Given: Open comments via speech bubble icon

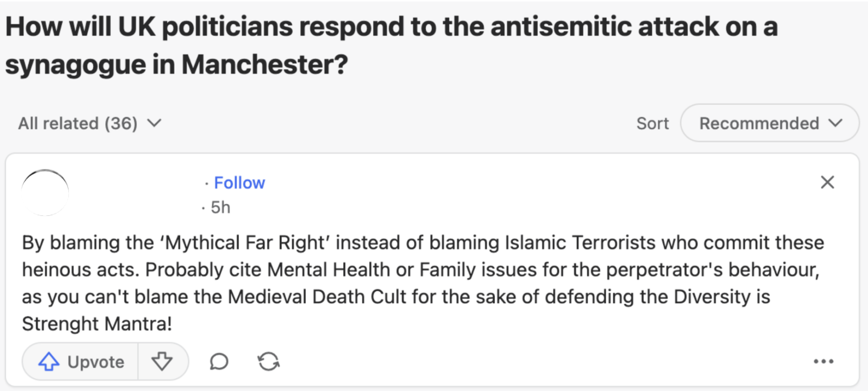Looking at the screenshot, I should pyautogui.click(x=219, y=362).
